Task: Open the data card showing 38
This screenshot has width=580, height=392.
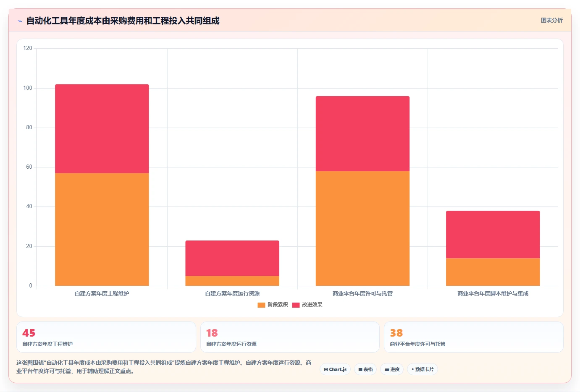Action: click(x=474, y=337)
